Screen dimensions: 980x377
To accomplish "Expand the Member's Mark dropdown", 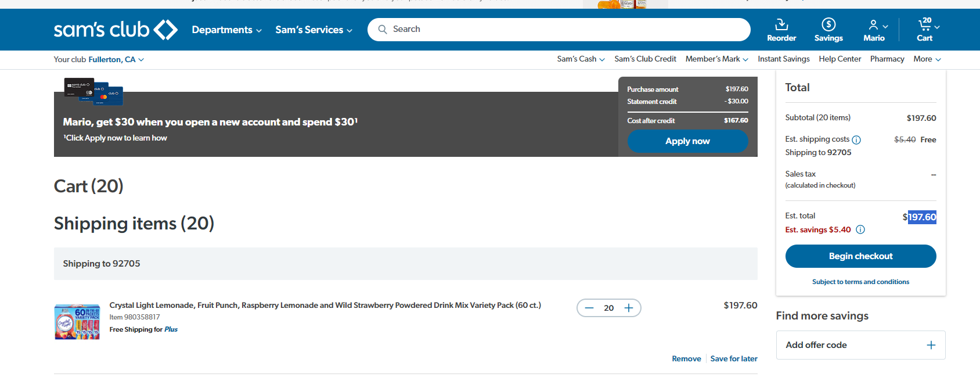I will coord(717,59).
